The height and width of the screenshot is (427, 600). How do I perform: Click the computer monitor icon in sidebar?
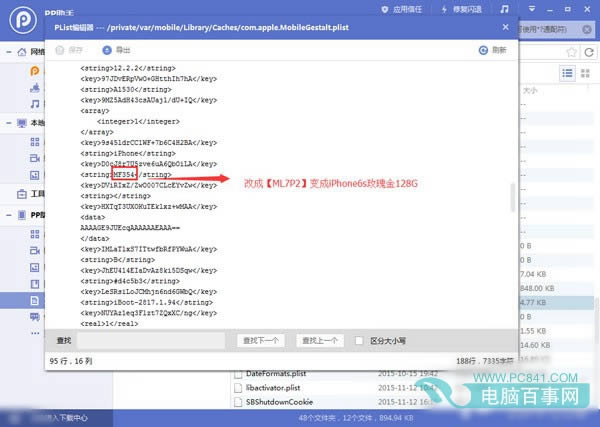click(22, 123)
